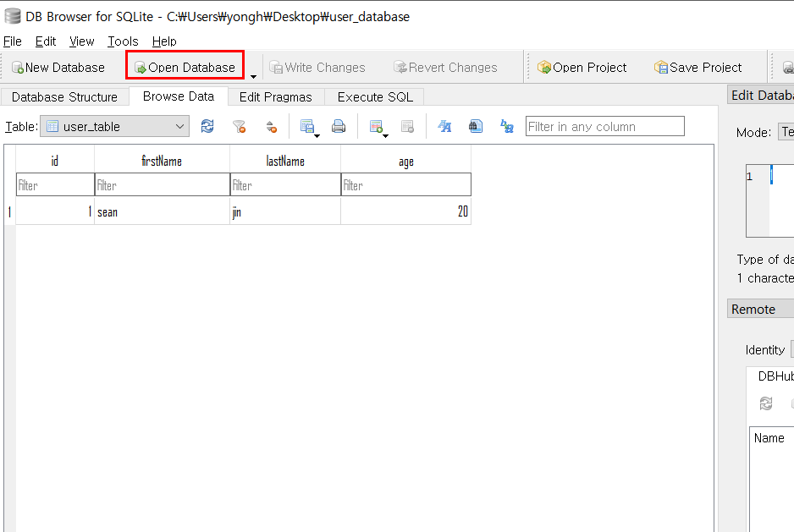Viewport: 794px width, 532px height.
Task: Switch to the Edit Pragmas tab
Action: (275, 96)
